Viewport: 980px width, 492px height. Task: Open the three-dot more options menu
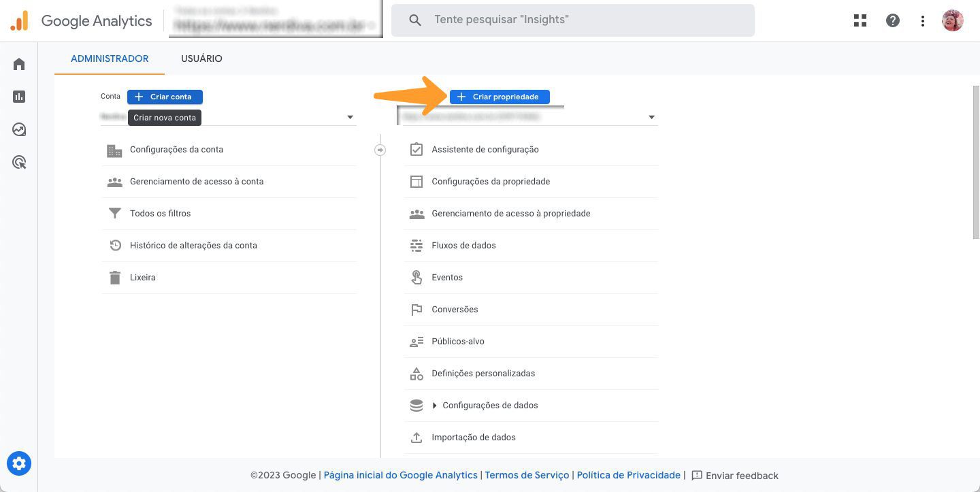[923, 20]
